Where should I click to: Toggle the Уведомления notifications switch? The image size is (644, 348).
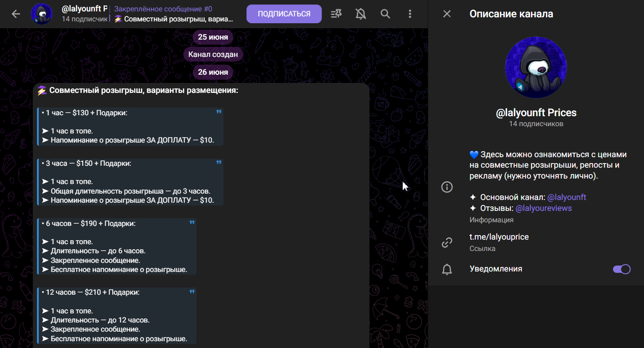click(x=622, y=269)
